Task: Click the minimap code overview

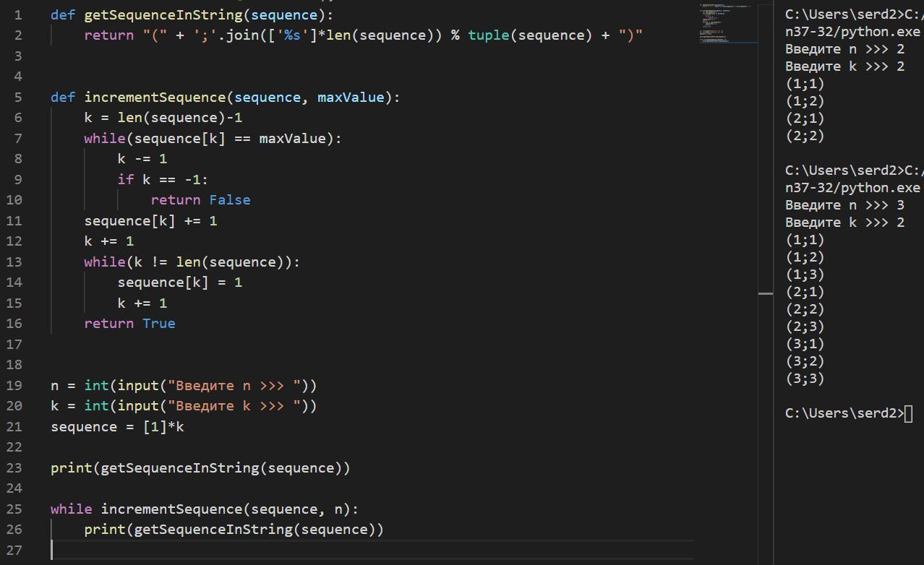Action: (728, 24)
